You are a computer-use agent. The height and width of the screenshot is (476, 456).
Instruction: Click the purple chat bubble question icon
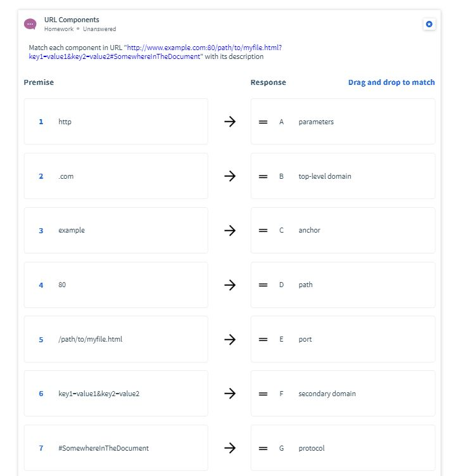tap(30, 24)
